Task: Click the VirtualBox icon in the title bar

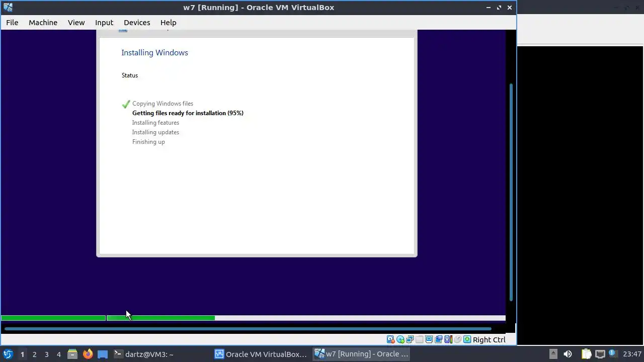Action: point(8,8)
